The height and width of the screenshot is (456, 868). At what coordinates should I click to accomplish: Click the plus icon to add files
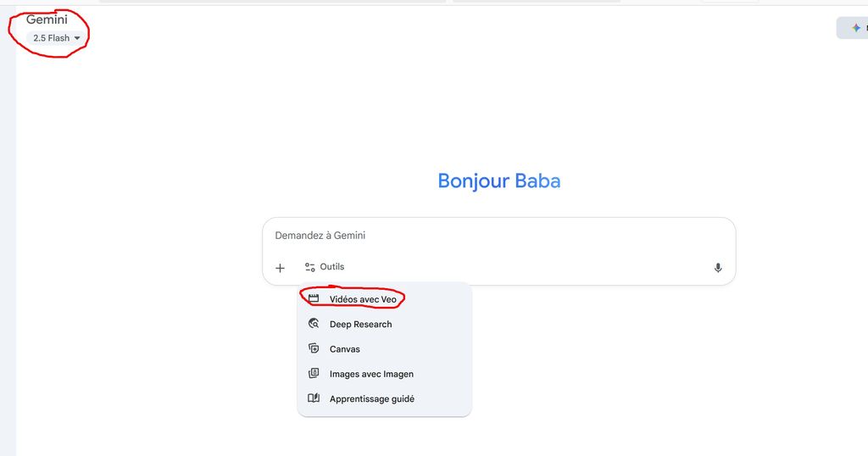coord(280,268)
